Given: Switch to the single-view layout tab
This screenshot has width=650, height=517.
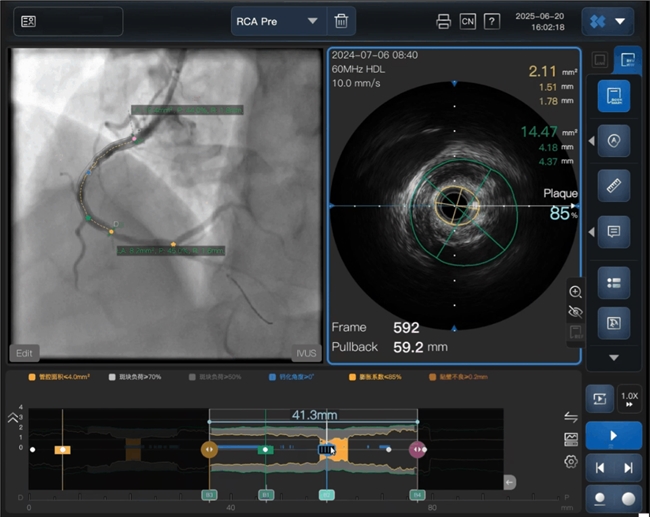Looking at the screenshot, I should pyautogui.click(x=599, y=59).
